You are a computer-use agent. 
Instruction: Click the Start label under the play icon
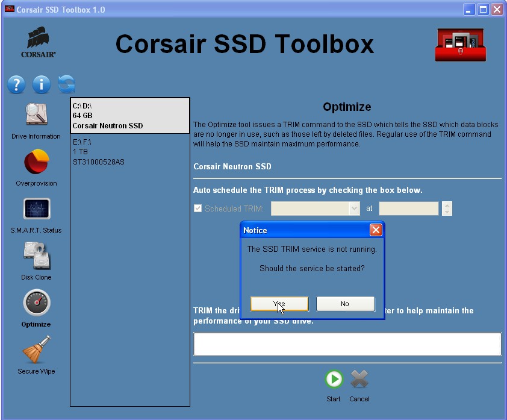334,399
